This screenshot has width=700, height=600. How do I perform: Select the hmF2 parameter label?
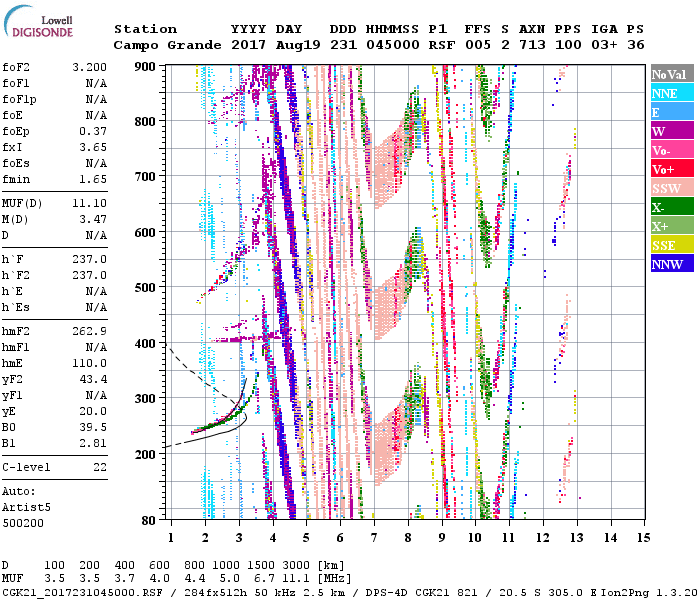tap(17, 331)
